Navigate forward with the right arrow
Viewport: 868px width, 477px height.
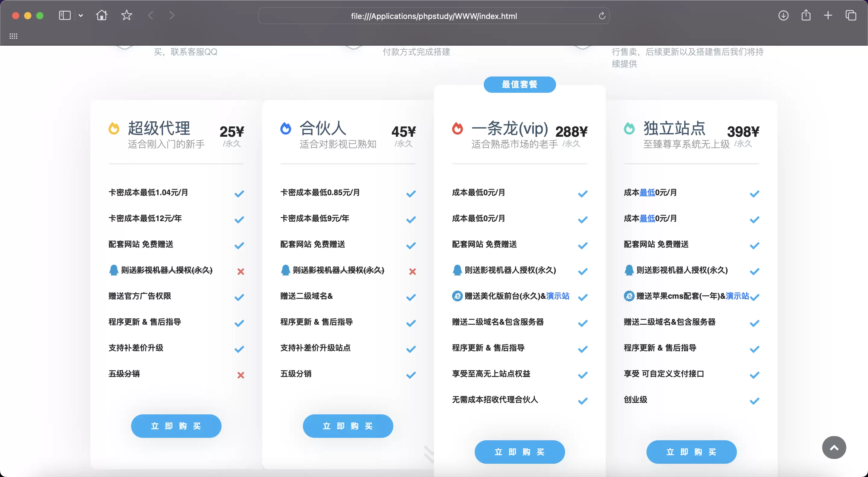click(172, 15)
